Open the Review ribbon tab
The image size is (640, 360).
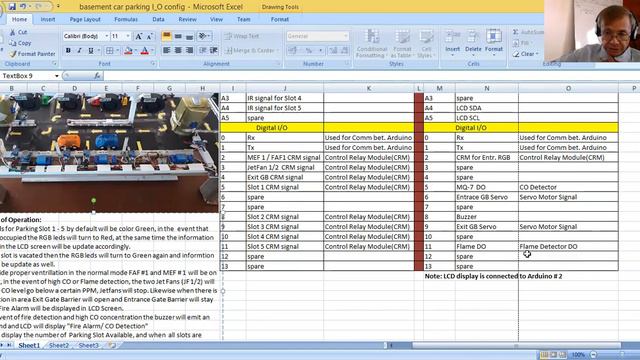point(187,19)
